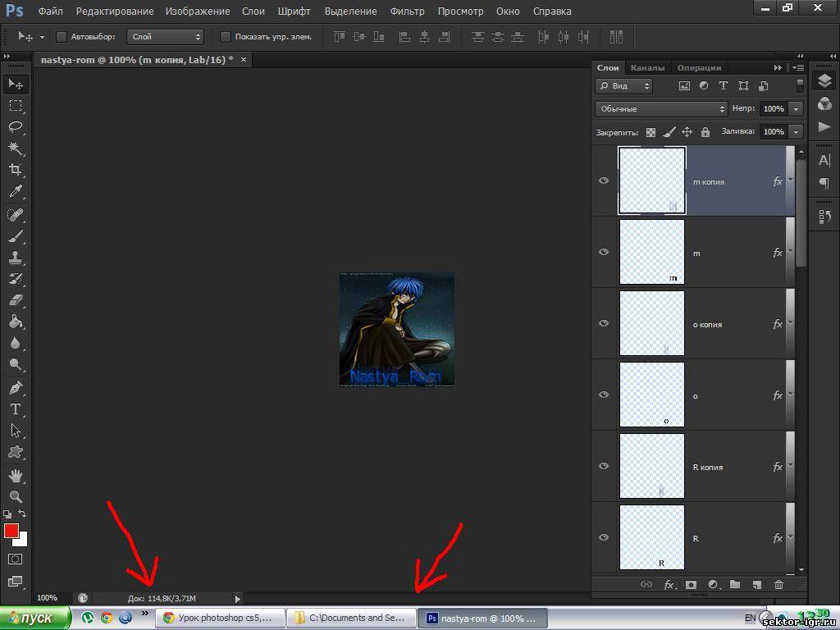Open the Непр opacity slider arrow
Screen dimensions: 840x630
[x=797, y=109]
